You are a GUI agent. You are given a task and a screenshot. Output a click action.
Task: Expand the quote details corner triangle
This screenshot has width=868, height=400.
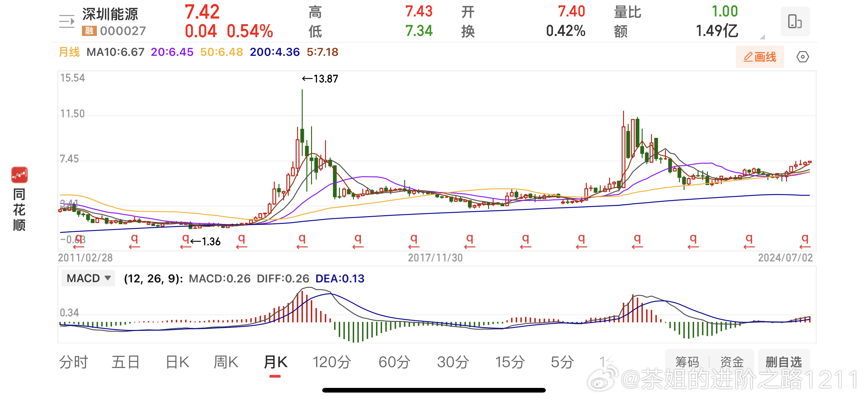762,37
